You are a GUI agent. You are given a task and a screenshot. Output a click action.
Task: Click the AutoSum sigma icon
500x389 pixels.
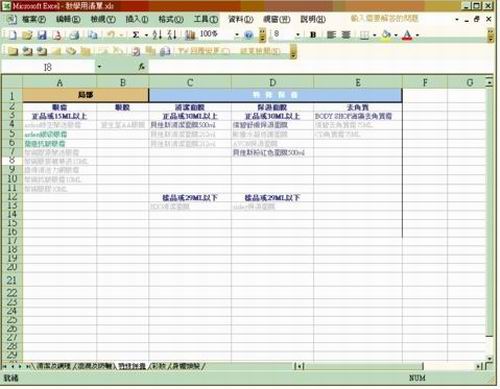tap(136, 35)
